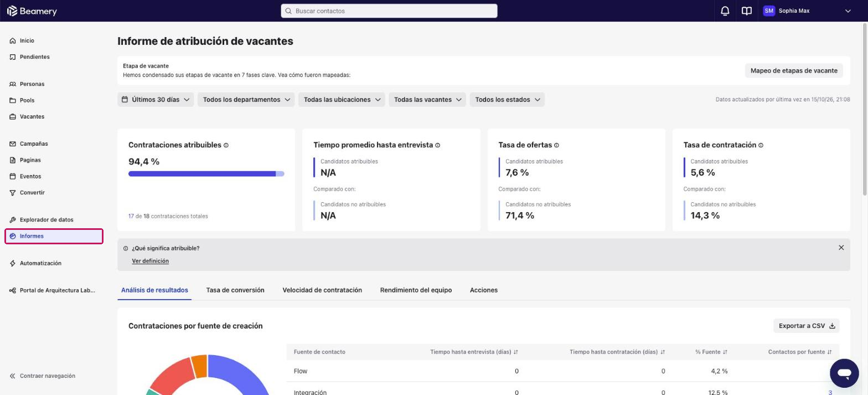Screen dimensions: 868x395
Task: Click the 17 attributable hires link
Action: (131, 216)
